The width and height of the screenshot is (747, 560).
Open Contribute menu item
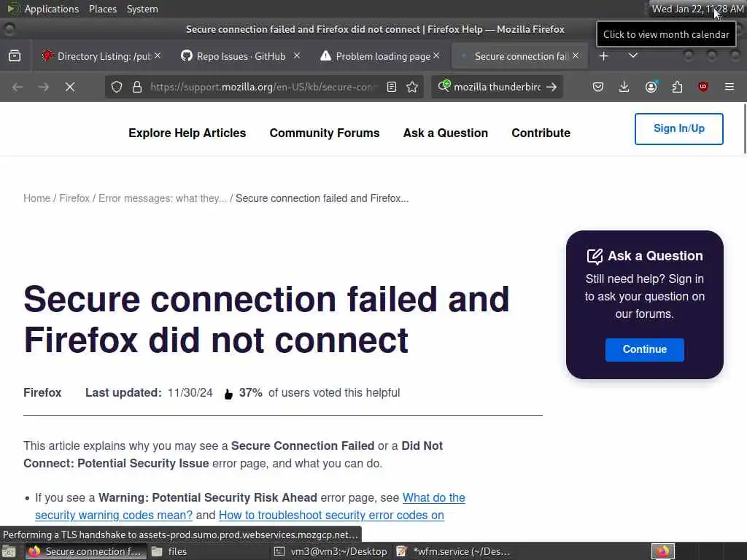[x=541, y=133]
